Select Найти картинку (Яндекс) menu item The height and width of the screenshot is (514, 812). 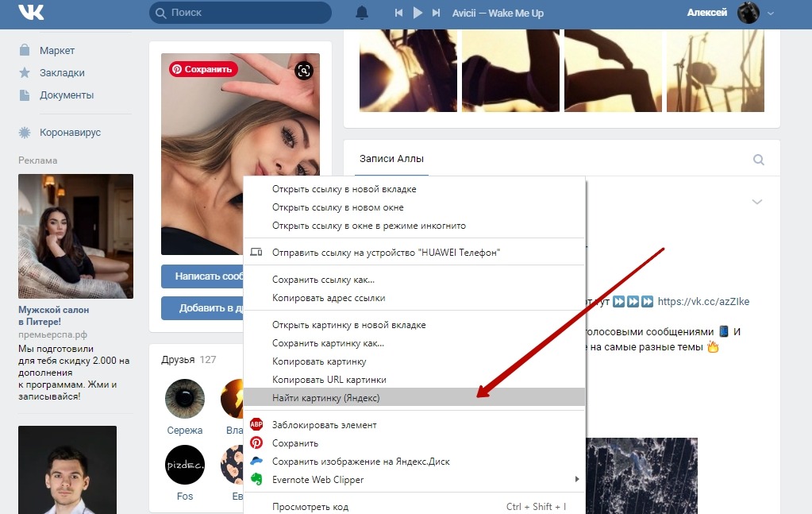pos(326,398)
